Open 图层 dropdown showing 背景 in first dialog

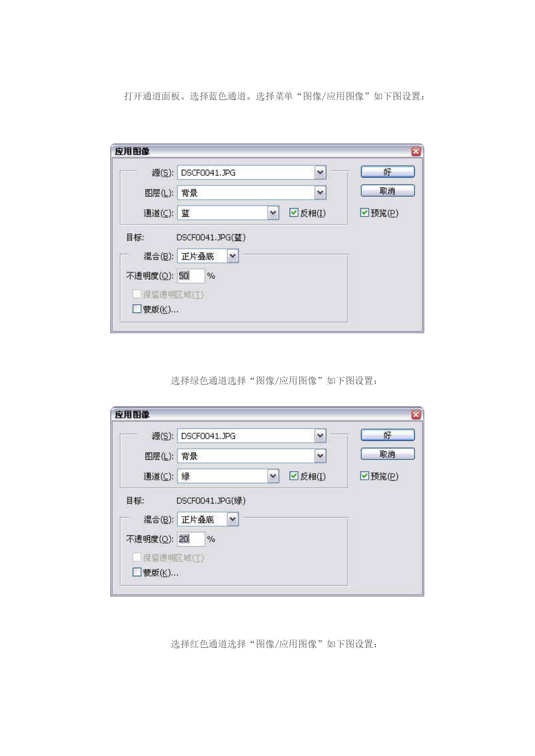pyautogui.click(x=320, y=192)
